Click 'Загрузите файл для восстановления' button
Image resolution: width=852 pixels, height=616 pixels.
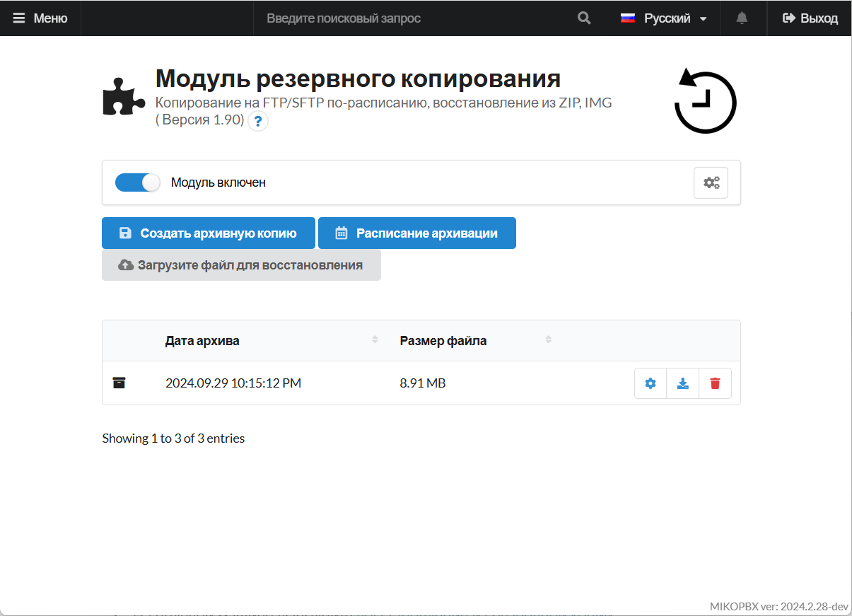coord(241,265)
